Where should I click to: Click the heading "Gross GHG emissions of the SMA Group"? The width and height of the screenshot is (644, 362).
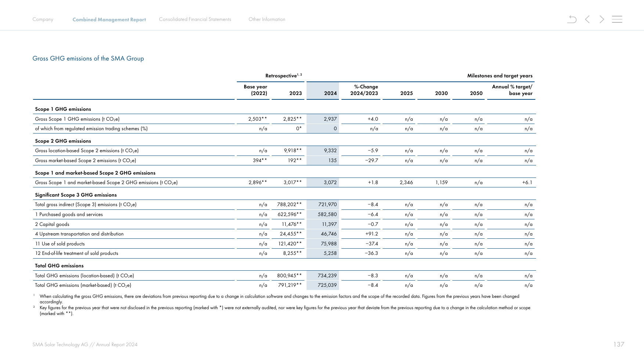pos(88,59)
